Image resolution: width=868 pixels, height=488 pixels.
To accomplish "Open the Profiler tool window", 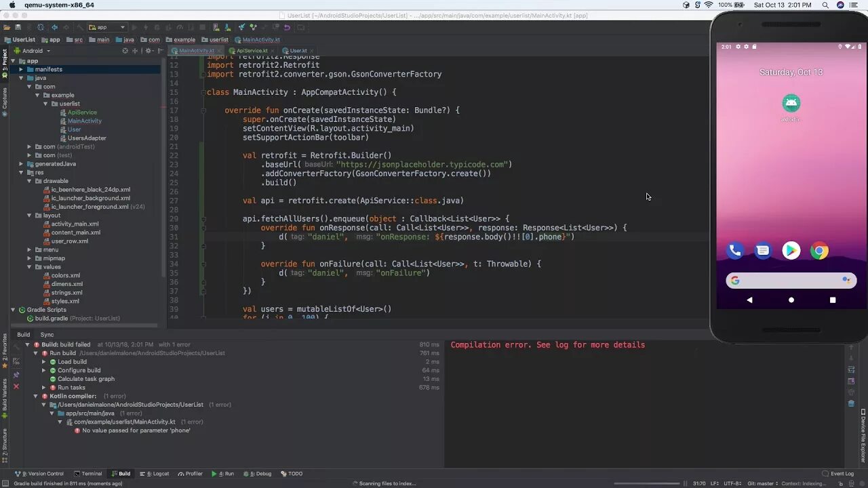I will point(191,474).
